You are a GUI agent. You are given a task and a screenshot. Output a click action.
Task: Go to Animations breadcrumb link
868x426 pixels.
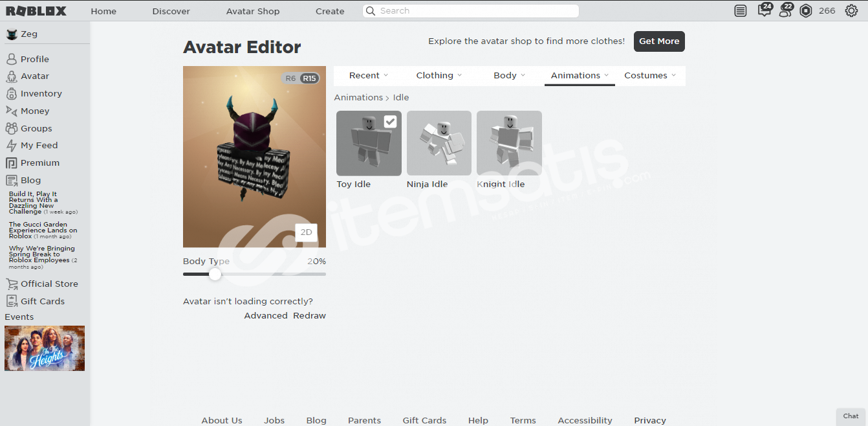pyautogui.click(x=358, y=98)
